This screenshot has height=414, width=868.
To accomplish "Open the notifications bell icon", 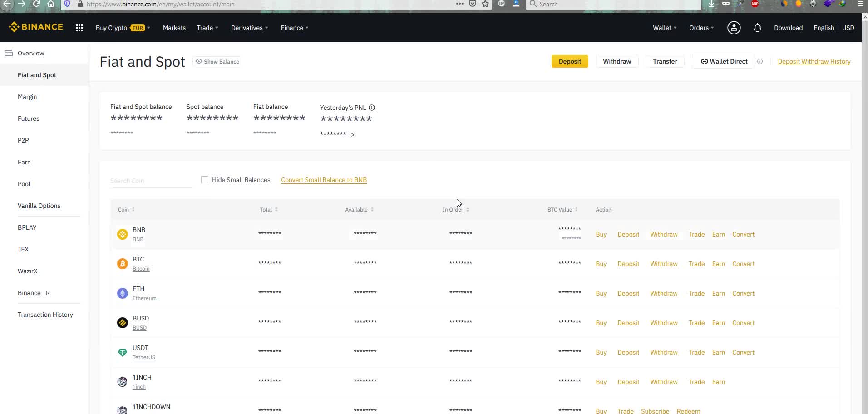I will click(757, 28).
